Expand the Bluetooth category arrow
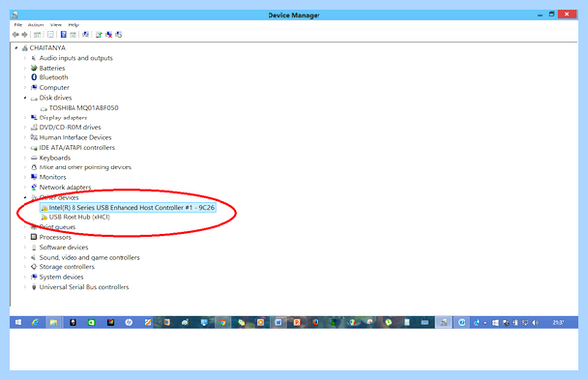 click(25, 77)
